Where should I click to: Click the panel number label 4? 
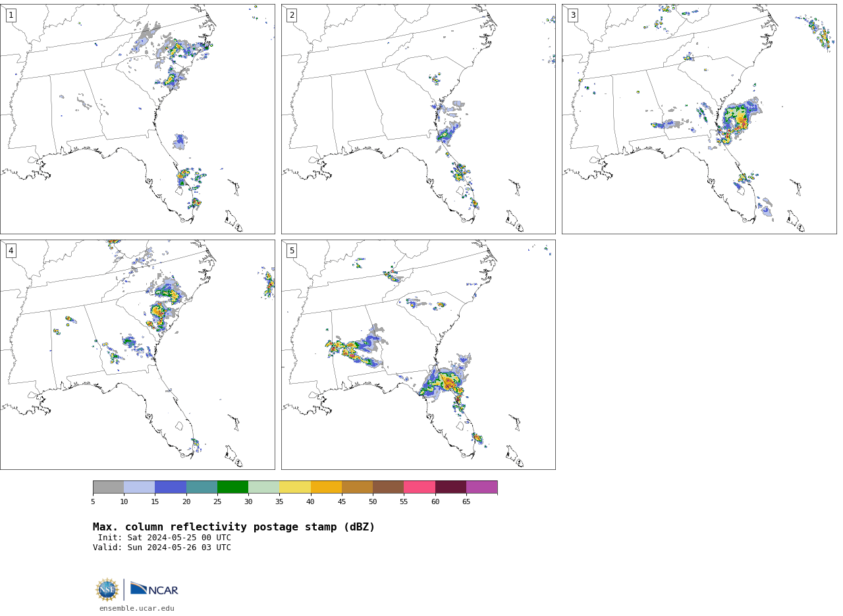pyautogui.click(x=11, y=251)
